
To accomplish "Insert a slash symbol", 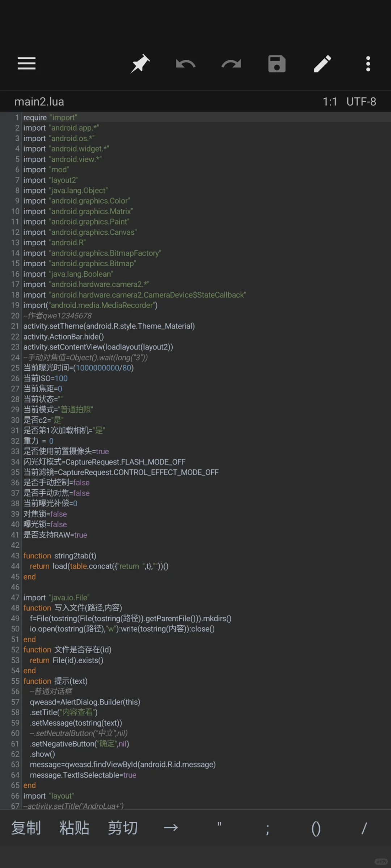I will [364, 828].
